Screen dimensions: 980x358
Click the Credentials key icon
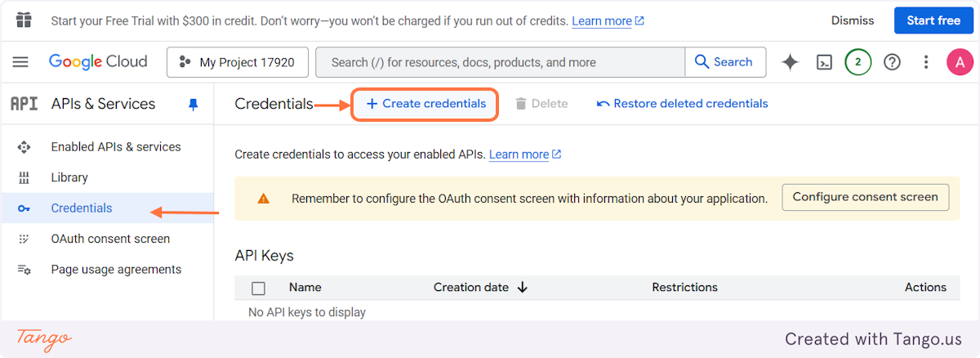pos(24,208)
